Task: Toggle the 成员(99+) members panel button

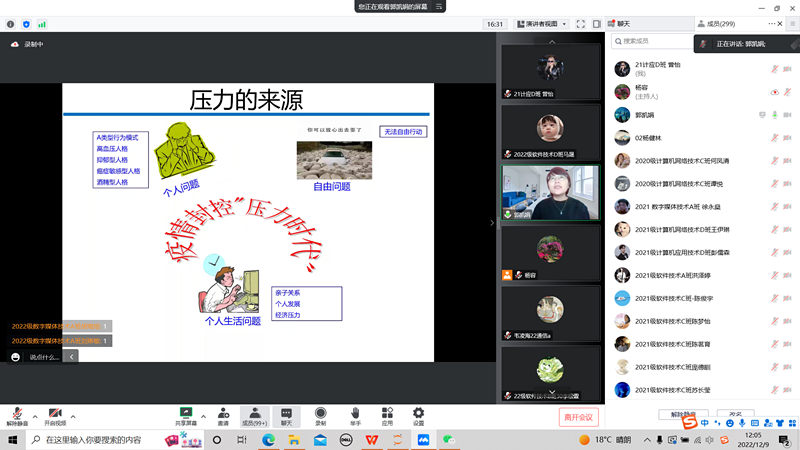Action: [255, 415]
